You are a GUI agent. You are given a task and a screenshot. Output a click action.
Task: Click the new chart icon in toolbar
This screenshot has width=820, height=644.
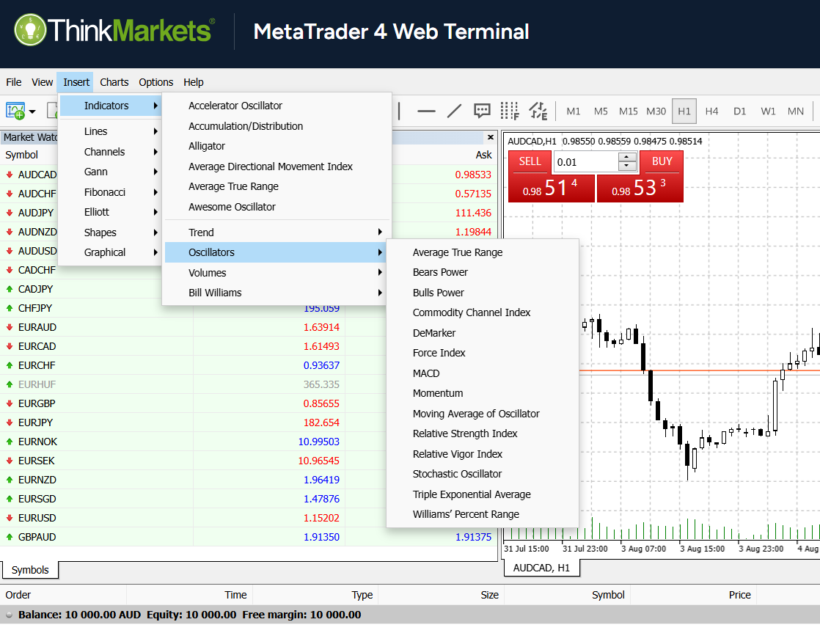pos(15,111)
